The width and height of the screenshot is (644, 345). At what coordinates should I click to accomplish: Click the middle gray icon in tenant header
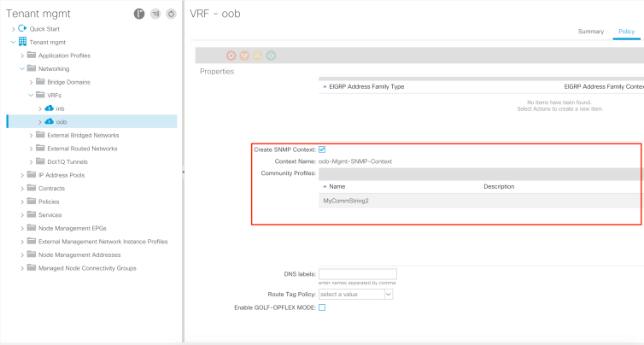coord(155,14)
